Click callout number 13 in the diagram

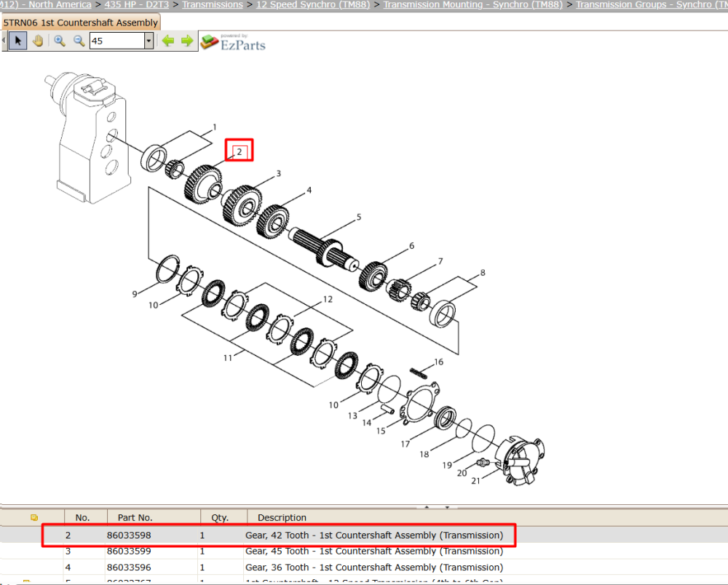coord(353,415)
